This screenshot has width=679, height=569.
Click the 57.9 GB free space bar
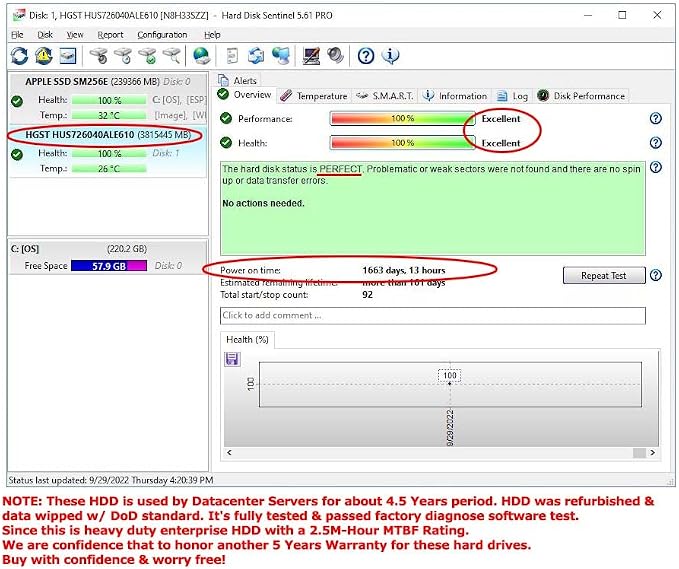tap(109, 266)
